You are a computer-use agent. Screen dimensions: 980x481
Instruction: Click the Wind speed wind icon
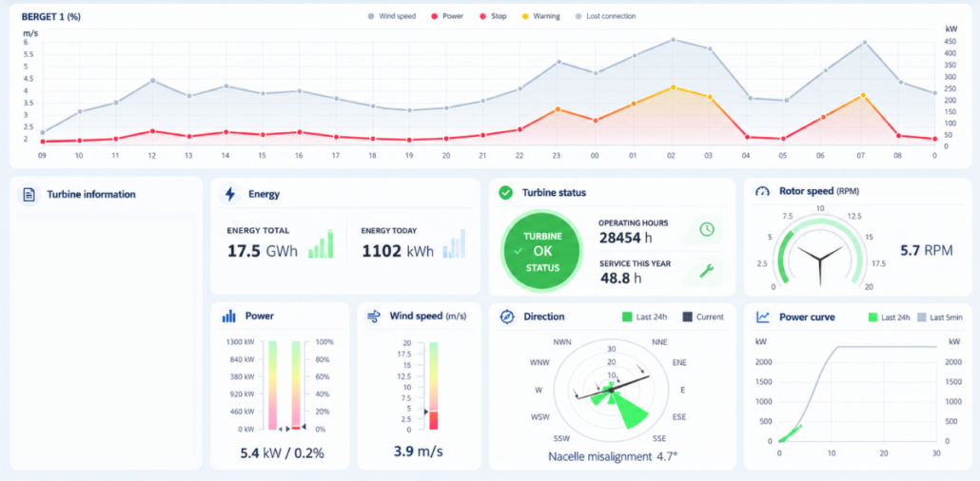pos(373,317)
